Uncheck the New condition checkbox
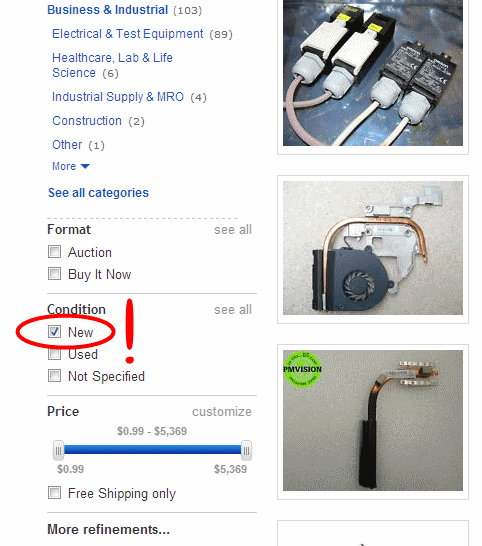 [54, 332]
